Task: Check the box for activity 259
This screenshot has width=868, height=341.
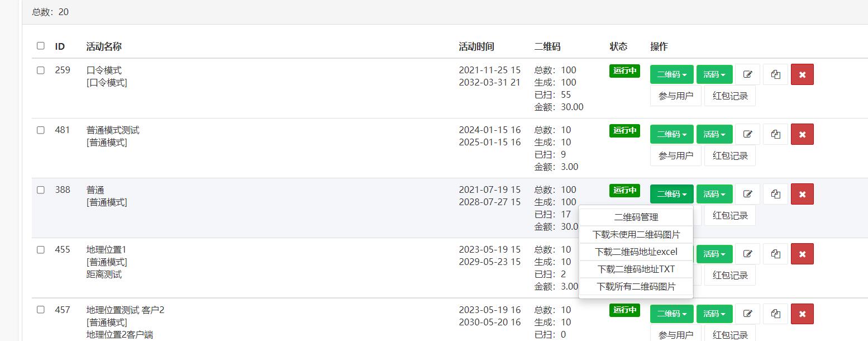Action: pos(41,70)
